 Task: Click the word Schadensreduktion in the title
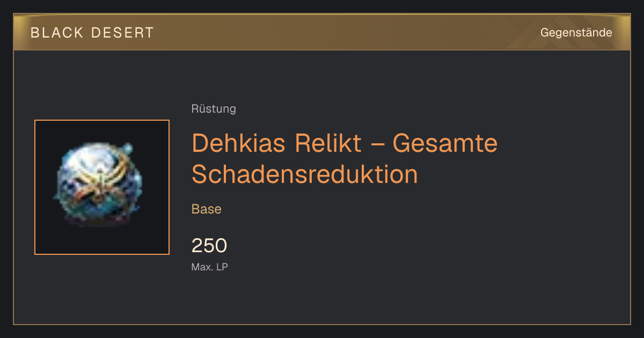(305, 174)
